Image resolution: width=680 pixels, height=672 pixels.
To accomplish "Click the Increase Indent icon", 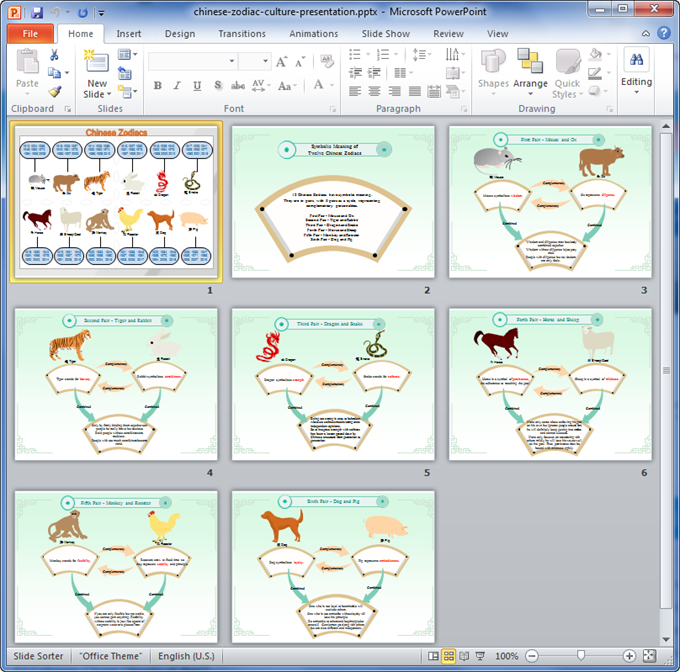I will coord(374,72).
